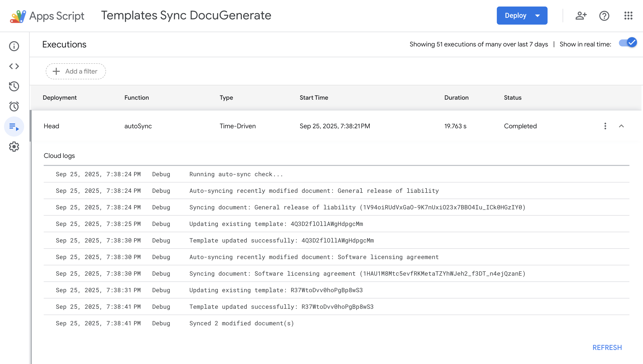Select the autoSync function cell
Image resolution: width=643 pixels, height=364 pixels.
pos(138,126)
